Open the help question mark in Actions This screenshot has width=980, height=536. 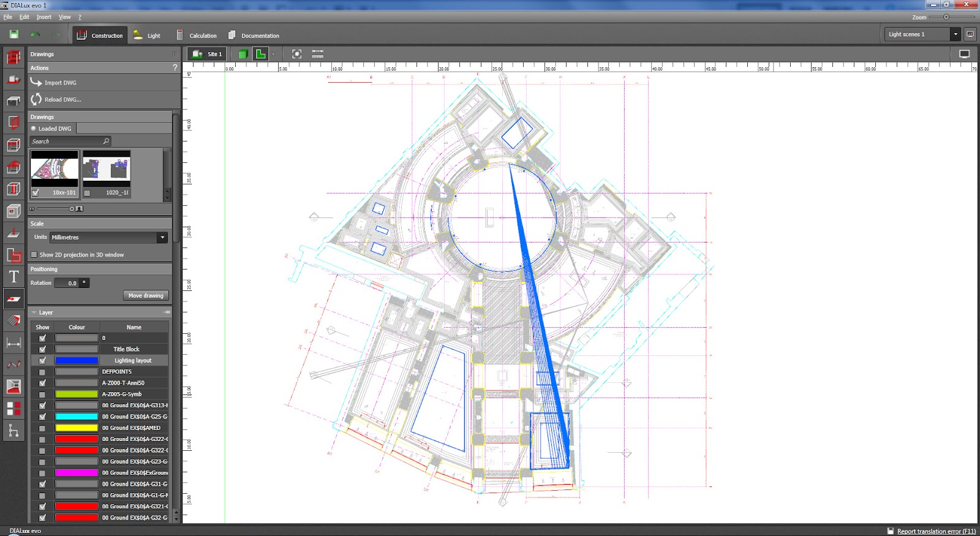pos(175,68)
